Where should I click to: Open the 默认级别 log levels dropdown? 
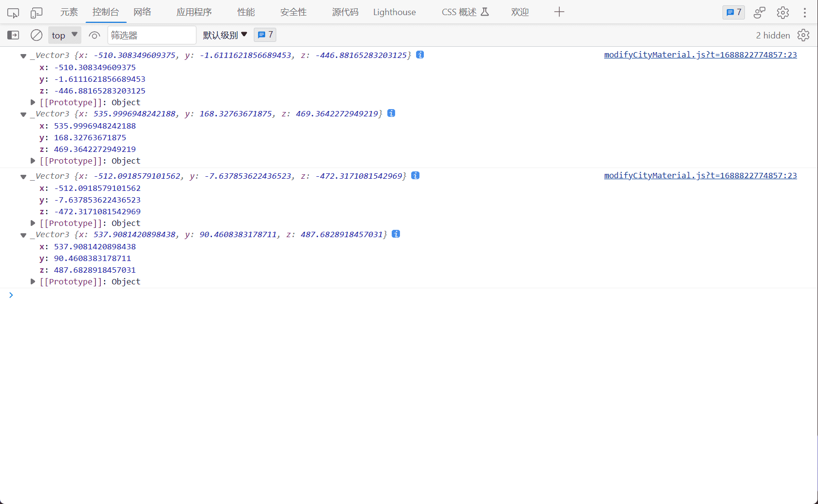(225, 35)
